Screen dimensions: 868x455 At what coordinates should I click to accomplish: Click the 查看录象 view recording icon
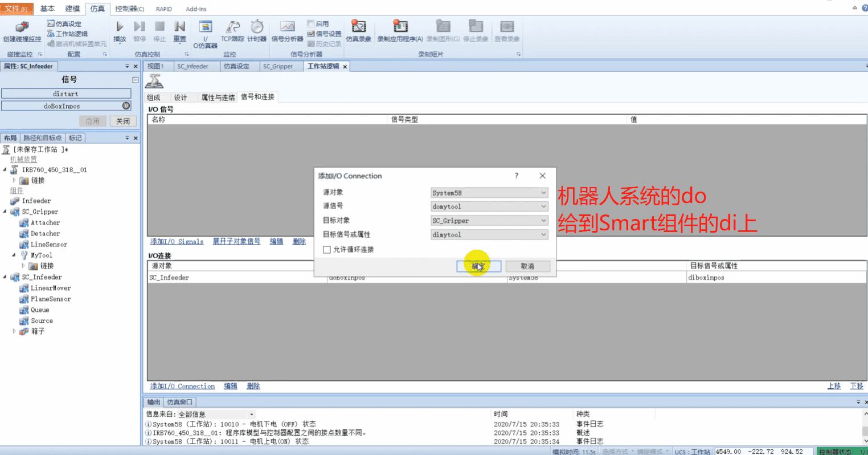[x=507, y=27]
